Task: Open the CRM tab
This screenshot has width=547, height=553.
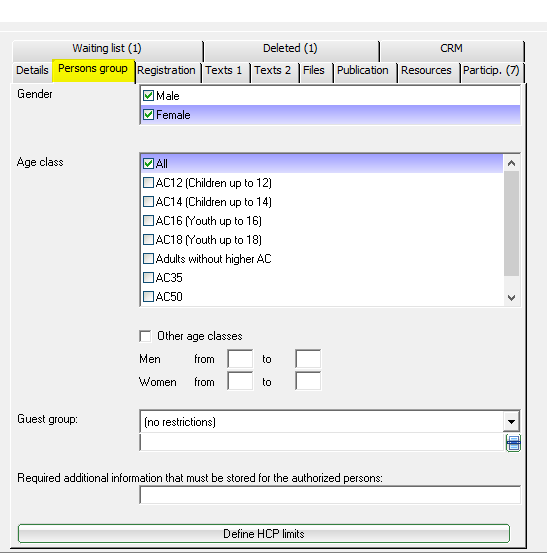Action: pyautogui.click(x=451, y=48)
